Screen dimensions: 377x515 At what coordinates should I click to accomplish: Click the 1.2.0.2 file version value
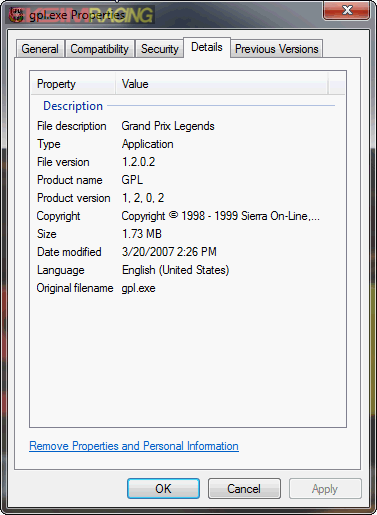(138, 162)
